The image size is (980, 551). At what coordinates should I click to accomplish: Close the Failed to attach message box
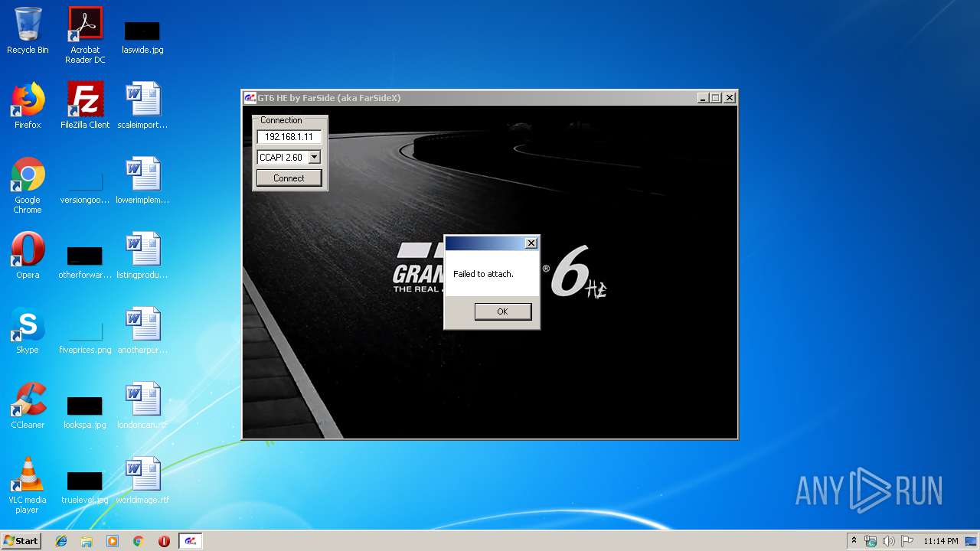tap(531, 243)
